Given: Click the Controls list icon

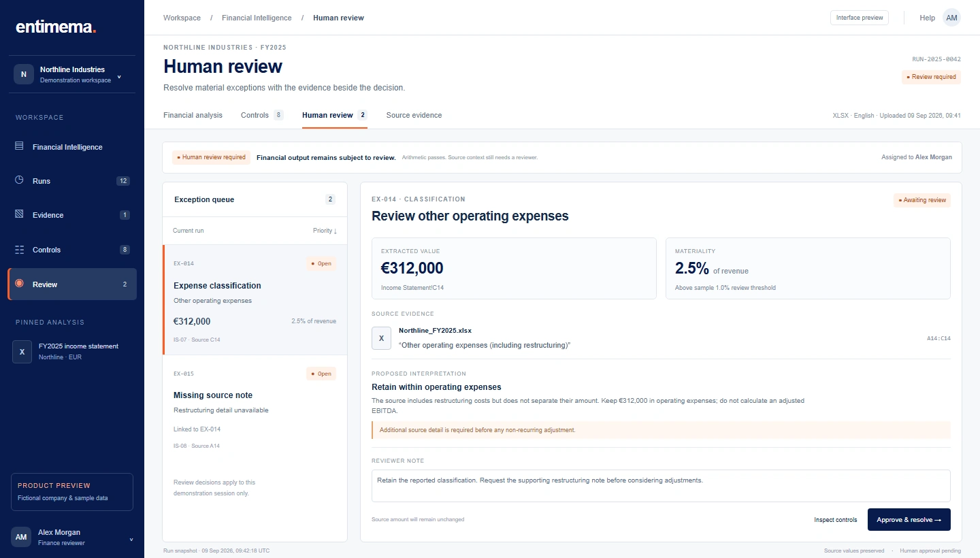Looking at the screenshot, I should pos(19,250).
